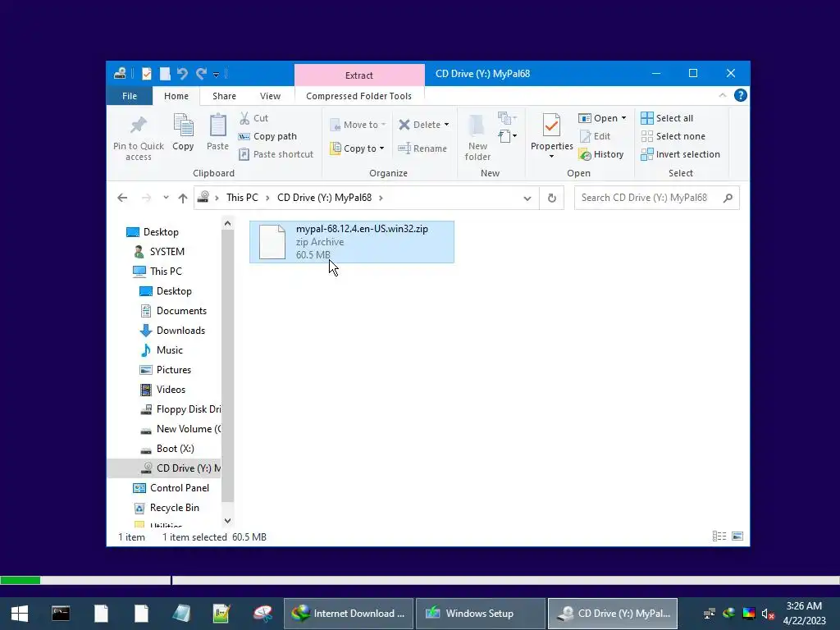Click Select all

(667, 118)
